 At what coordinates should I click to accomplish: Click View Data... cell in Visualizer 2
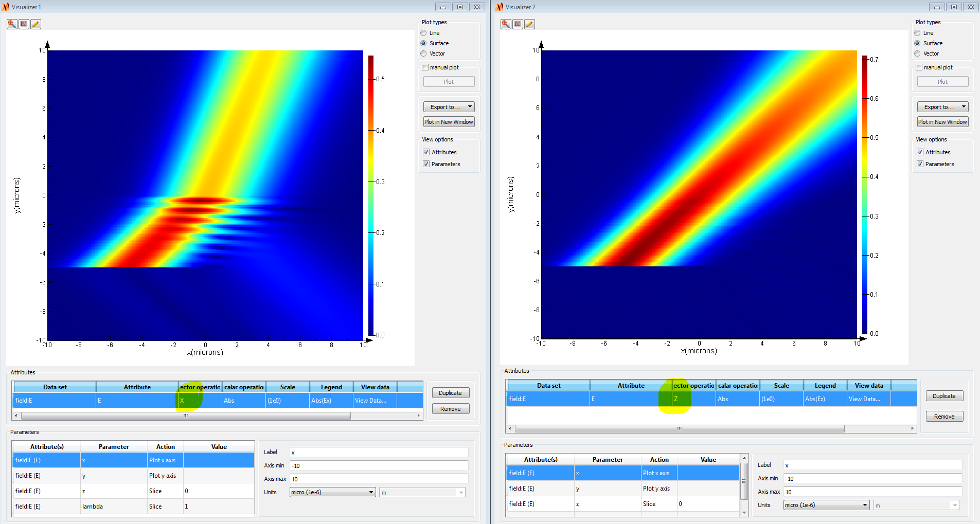point(869,399)
